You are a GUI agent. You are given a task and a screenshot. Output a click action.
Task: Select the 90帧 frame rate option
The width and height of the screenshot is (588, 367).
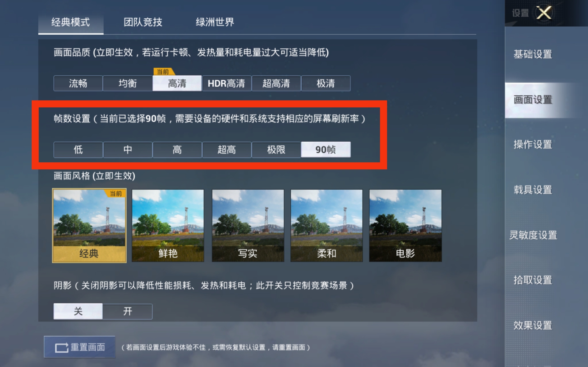[326, 150]
